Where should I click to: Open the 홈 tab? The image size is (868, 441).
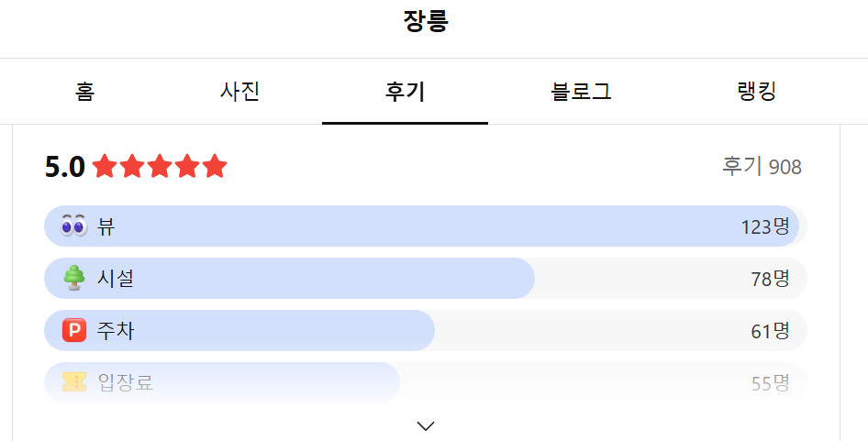click(84, 92)
